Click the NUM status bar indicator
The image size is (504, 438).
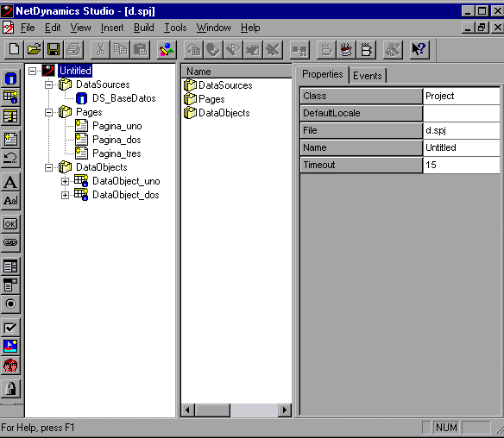tap(446, 428)
